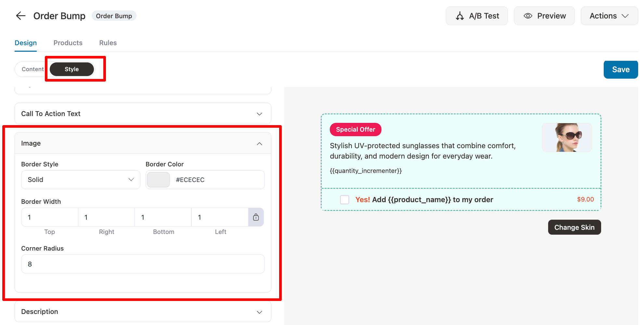This screenshot has height=325, width=644.
Task: Expand the Description section
Action: (143, 312)
